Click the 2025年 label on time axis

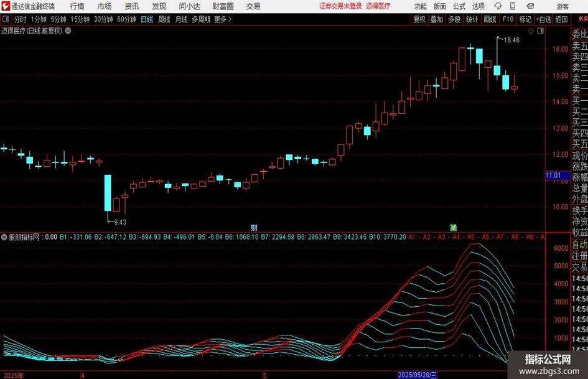pyautogui.click(x=13, y=375)
